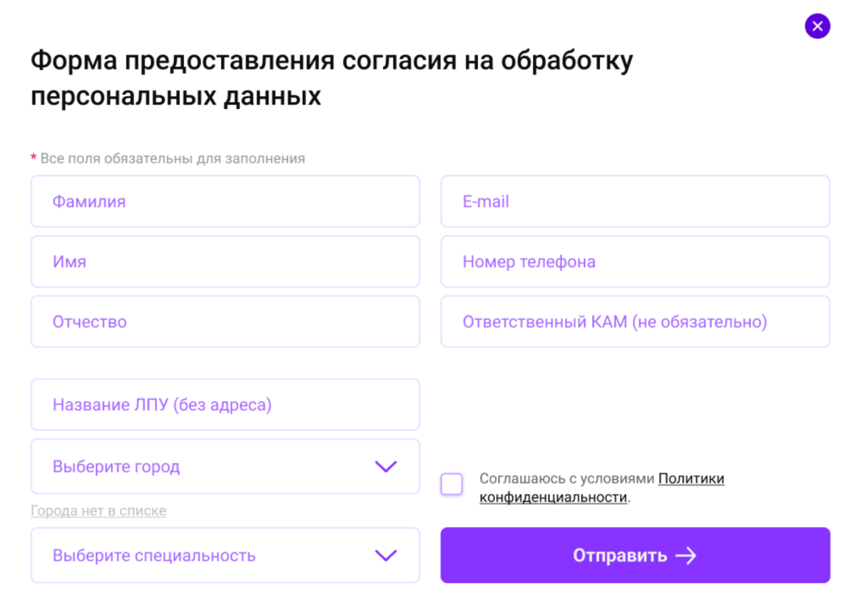Click the arrow icon on Отправить button
Image resolution: width=866 pixels, height=616 pixels.
tap(686, 556)
